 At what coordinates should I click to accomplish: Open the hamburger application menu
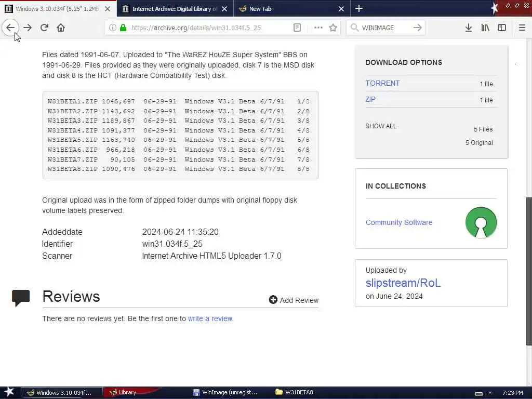pyautogui.click(x=522, y=28)
